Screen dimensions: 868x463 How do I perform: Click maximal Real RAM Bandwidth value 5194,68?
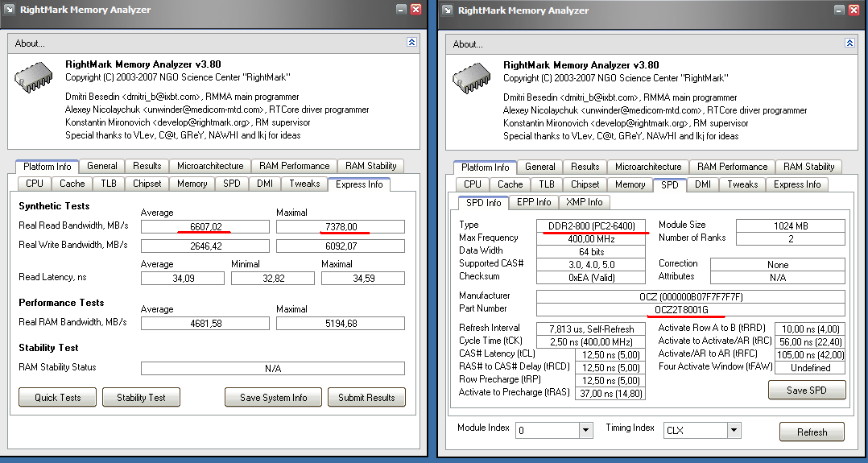pyautogui.click(x=341, y=324)
